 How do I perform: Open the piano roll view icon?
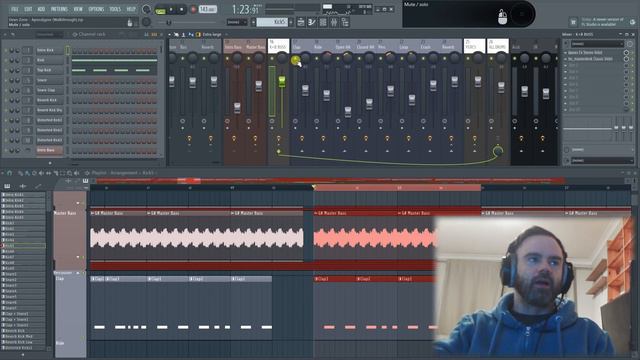click(x=312, y=22)
